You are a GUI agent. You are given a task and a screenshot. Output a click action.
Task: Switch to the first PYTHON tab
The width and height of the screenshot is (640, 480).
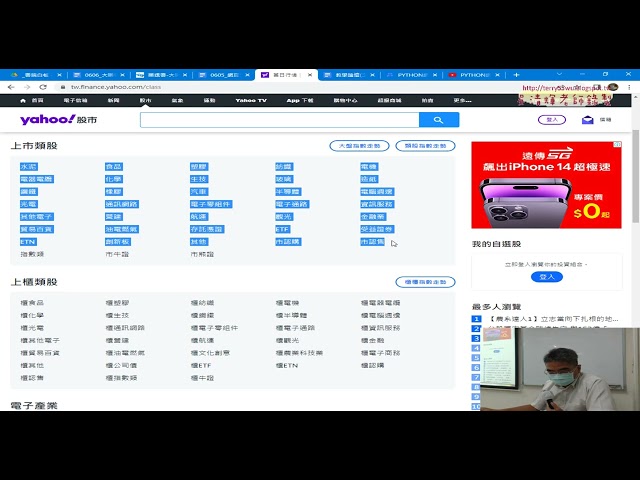click(411, 75)
